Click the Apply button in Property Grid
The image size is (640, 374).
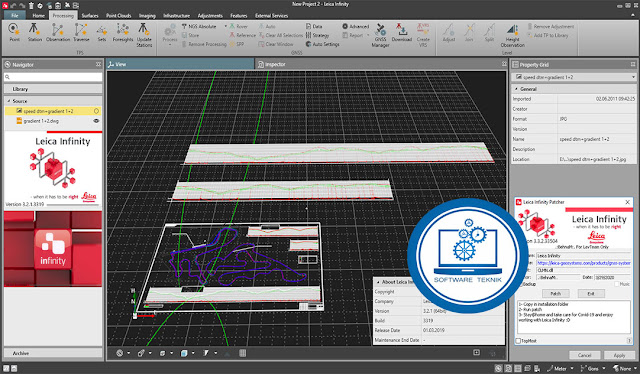(x=619, y=355)
